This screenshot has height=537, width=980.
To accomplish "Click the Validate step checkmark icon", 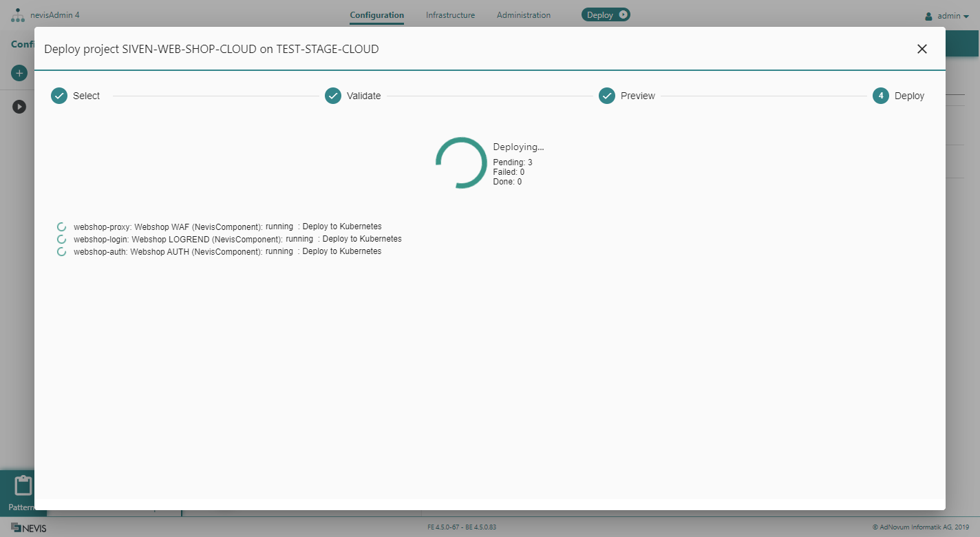I will pyautogui.click(x=333, y=96).
